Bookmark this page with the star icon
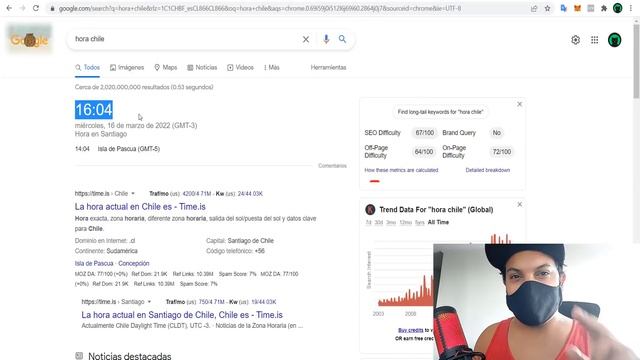This screenshot has height=360, width=640. [547, 9]
